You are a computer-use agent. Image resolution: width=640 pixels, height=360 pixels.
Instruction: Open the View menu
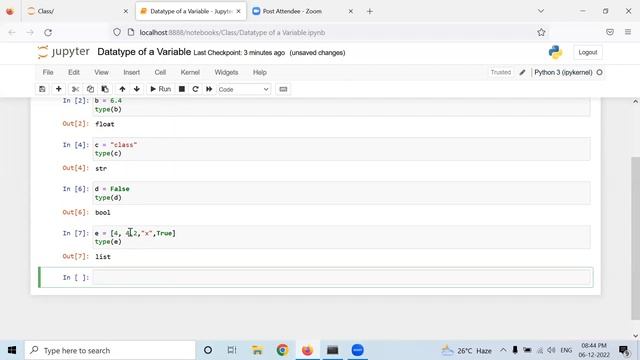click(x=101, y=72)
